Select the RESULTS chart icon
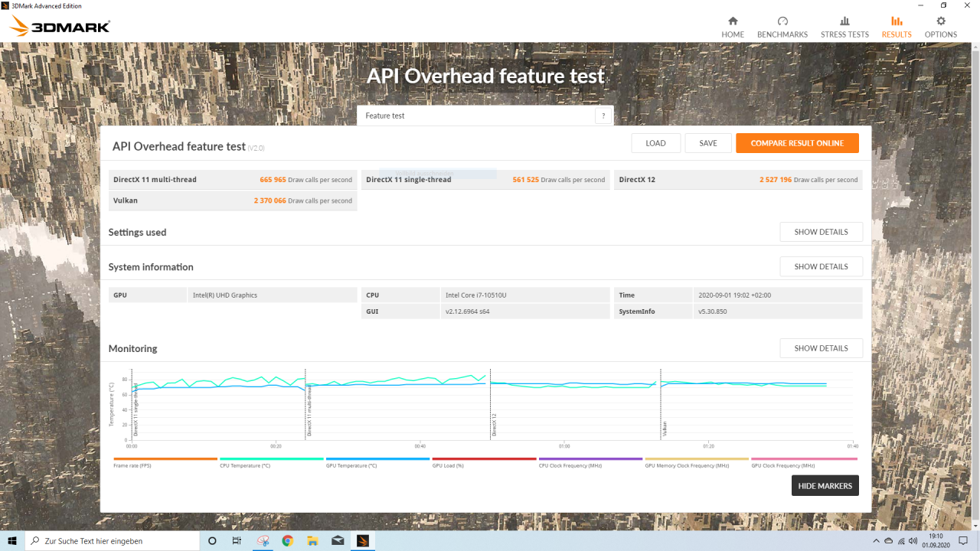This screenshot has width=980, height=551. point(897,21)
